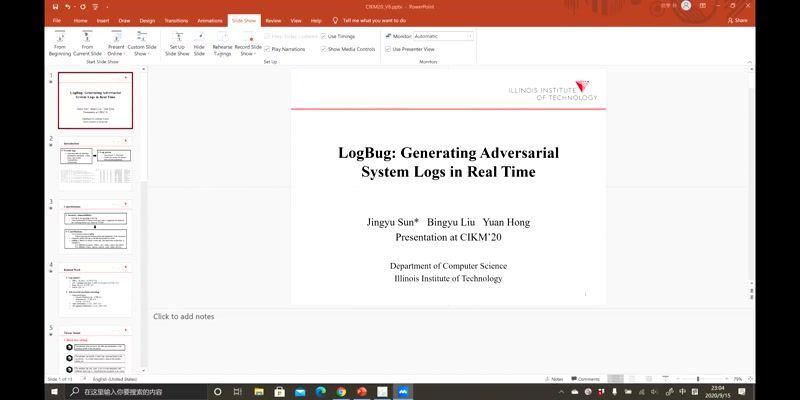Image resolution: width=800 pixels, height=400 pixels.
Task: Open Comments pane from status bar
Action: 585,379
